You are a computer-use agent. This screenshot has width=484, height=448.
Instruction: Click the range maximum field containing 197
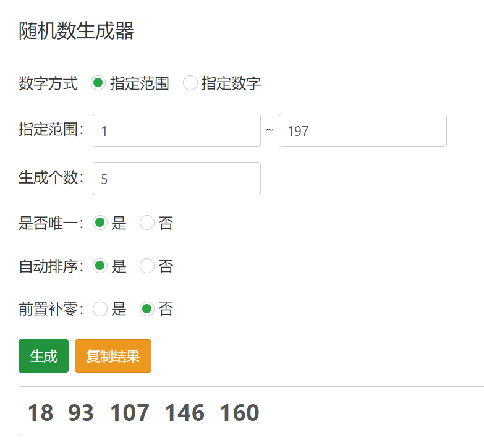pos(363,130)
